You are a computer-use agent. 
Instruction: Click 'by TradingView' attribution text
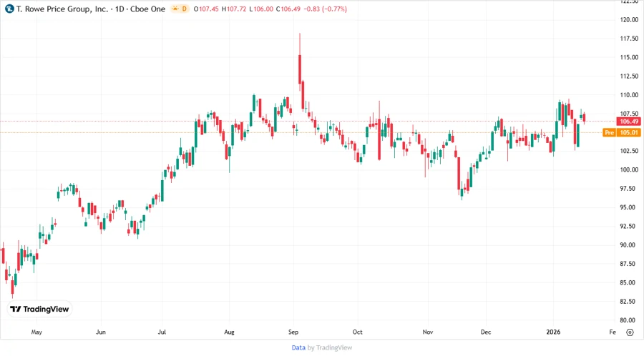coord(330,348)
